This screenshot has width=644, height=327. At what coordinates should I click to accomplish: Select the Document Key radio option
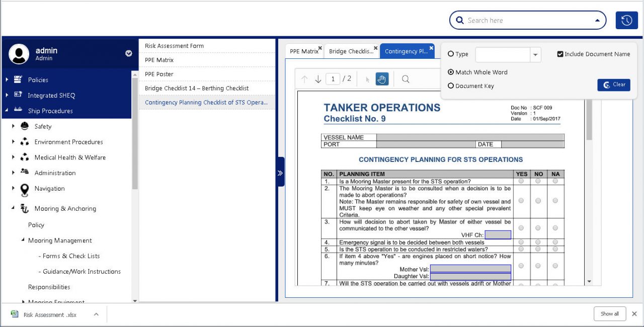click(451, 86)
